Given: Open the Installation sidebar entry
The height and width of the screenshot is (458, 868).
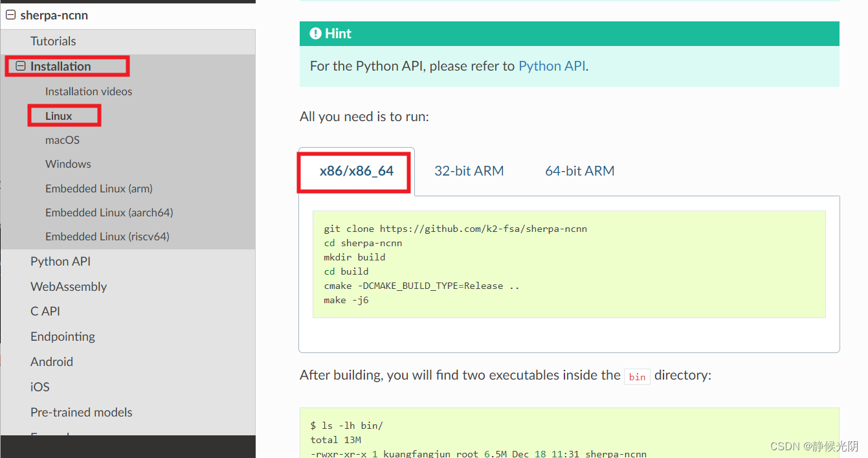Looking at the screenshot, I should click(61, 66).
